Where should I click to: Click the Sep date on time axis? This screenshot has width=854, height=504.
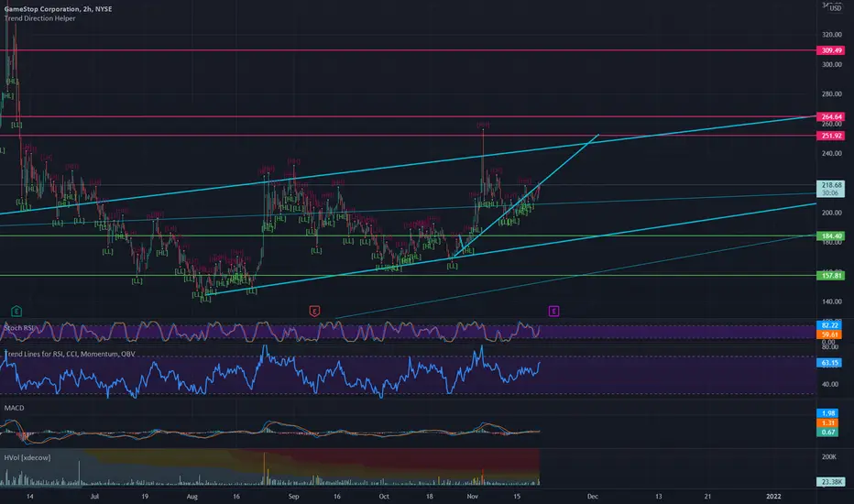[293, 497]
